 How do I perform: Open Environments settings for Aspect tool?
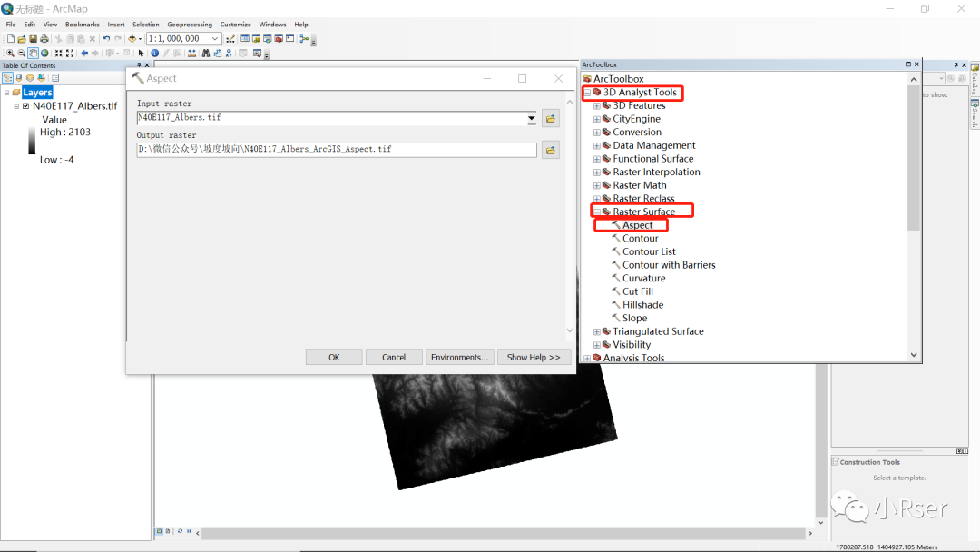459,357
